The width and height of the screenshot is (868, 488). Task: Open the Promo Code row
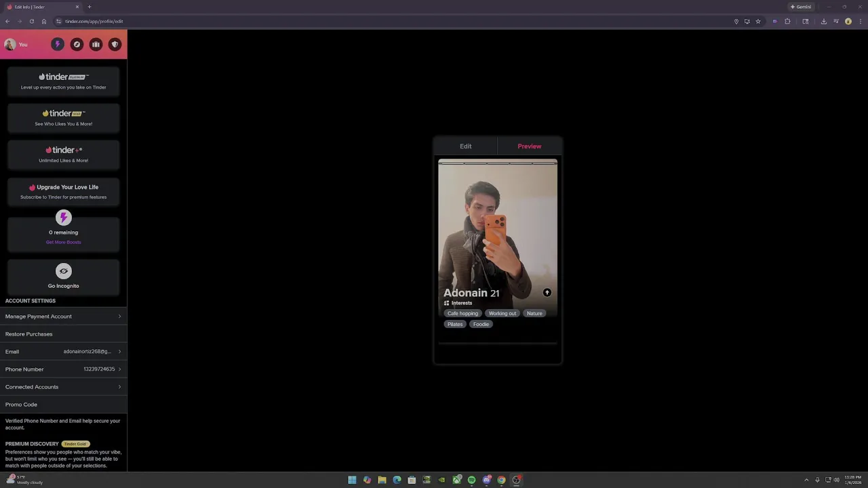tap(63, 405)
